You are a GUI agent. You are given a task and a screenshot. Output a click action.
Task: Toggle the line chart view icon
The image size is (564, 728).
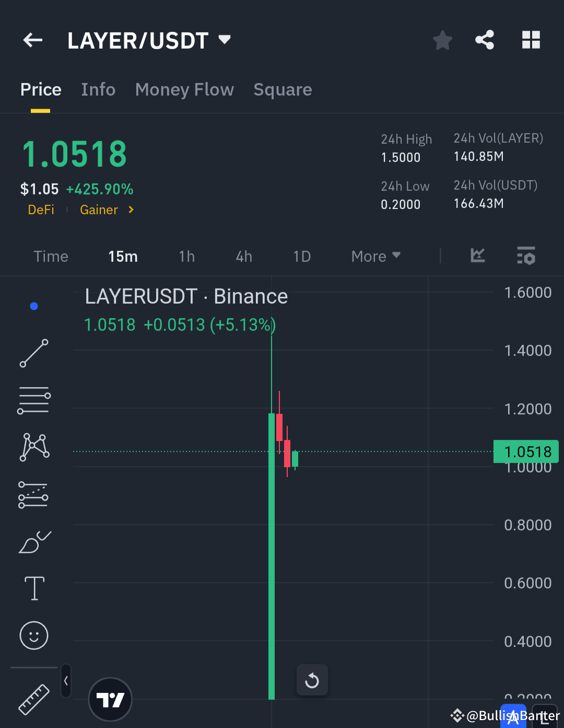pos(477,256)
